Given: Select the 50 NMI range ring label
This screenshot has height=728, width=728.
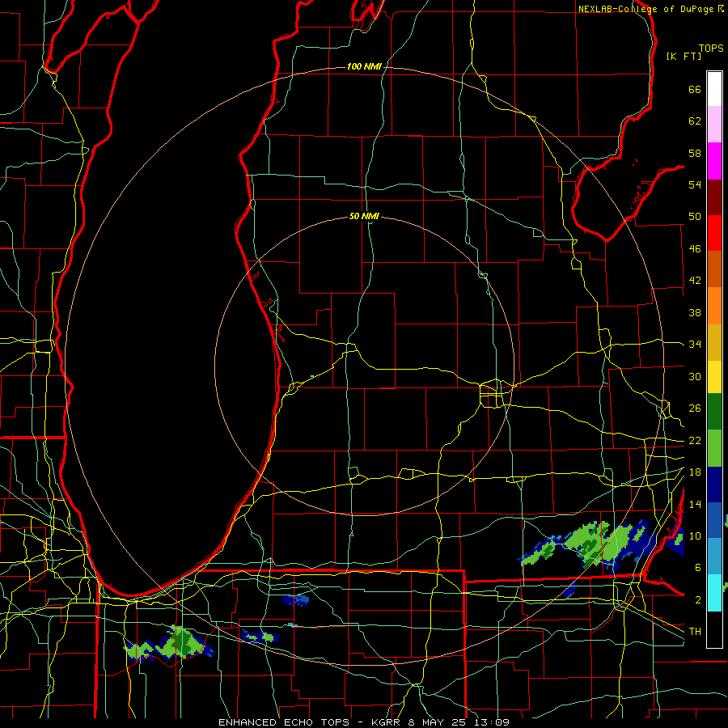Looking at the screenshot, I should (x=364, y=216).
